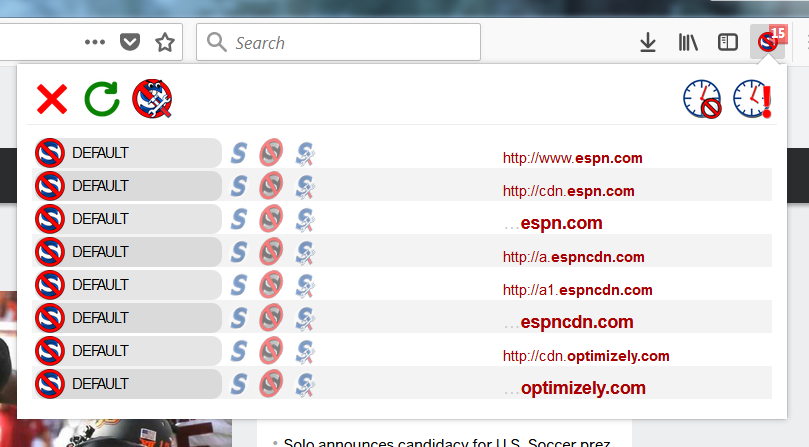Open downloads arrow in toolbar
Viewport: 809px width, 447px height.
pos(648,42)
